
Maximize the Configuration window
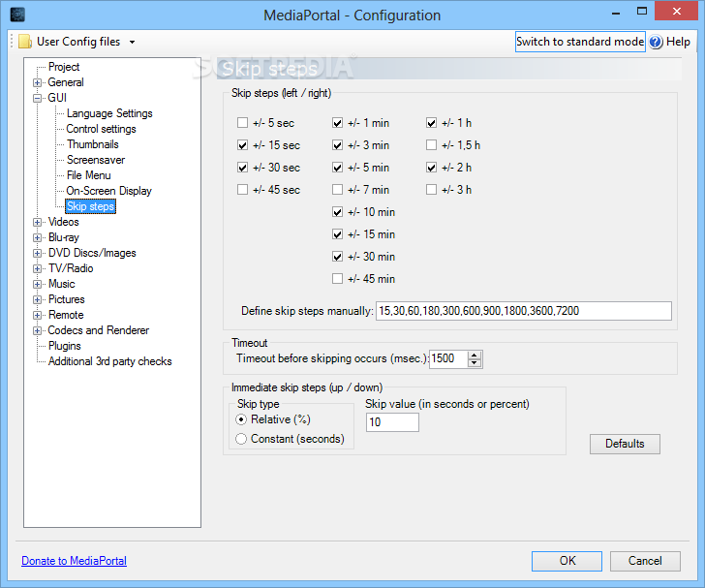coord(642,12)
